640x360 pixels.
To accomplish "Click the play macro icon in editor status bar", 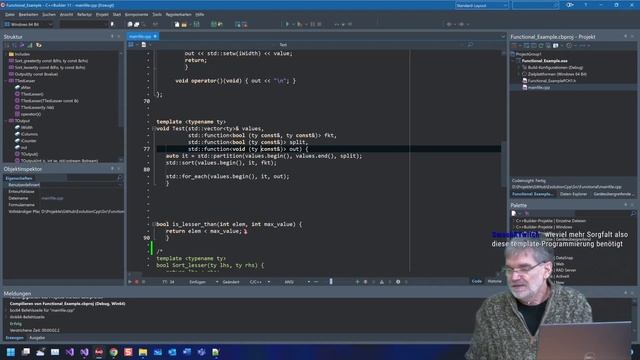I will [x=130, y=282].
